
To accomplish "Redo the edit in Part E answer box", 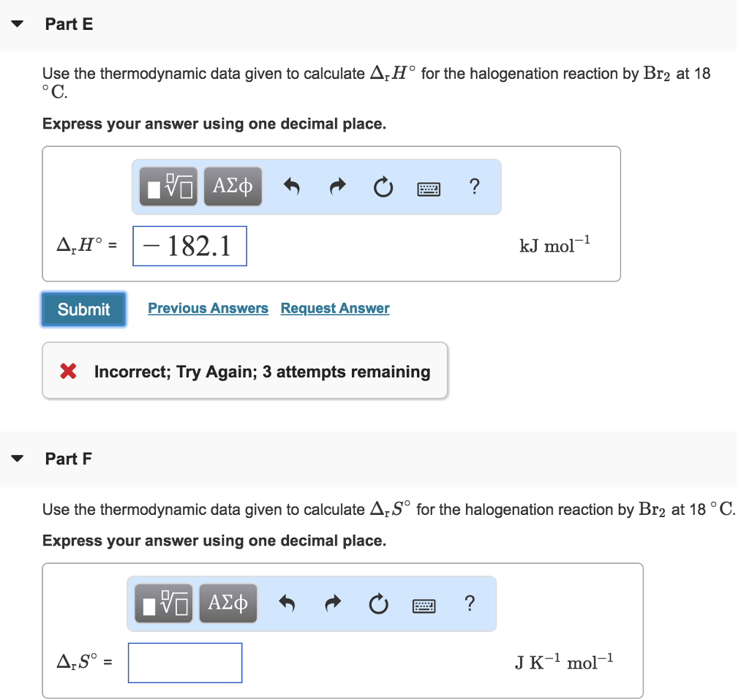I will (337, 187).
